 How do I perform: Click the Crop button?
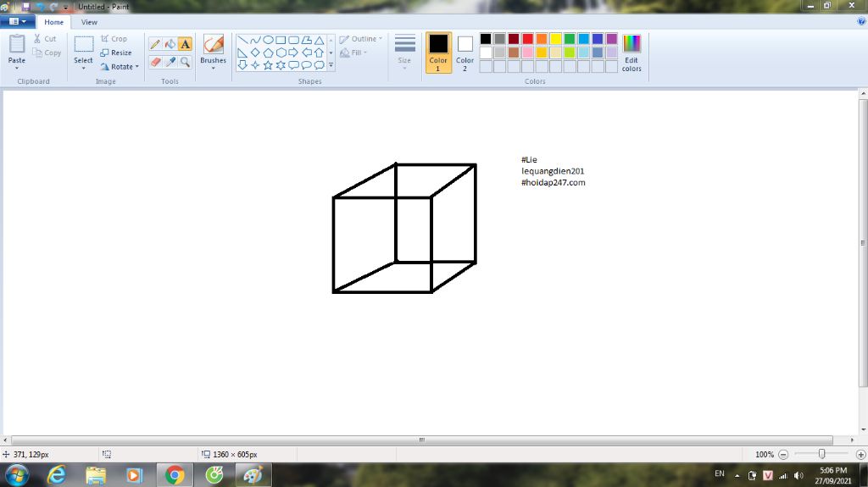[114, 39]
